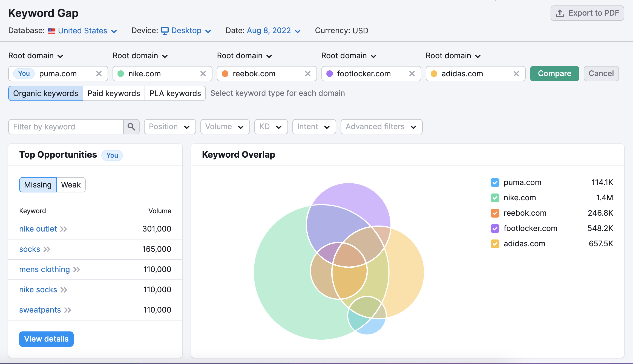Click the Cancel button
The height and width of the screenshot is (364, 633).
click(601, 74)
